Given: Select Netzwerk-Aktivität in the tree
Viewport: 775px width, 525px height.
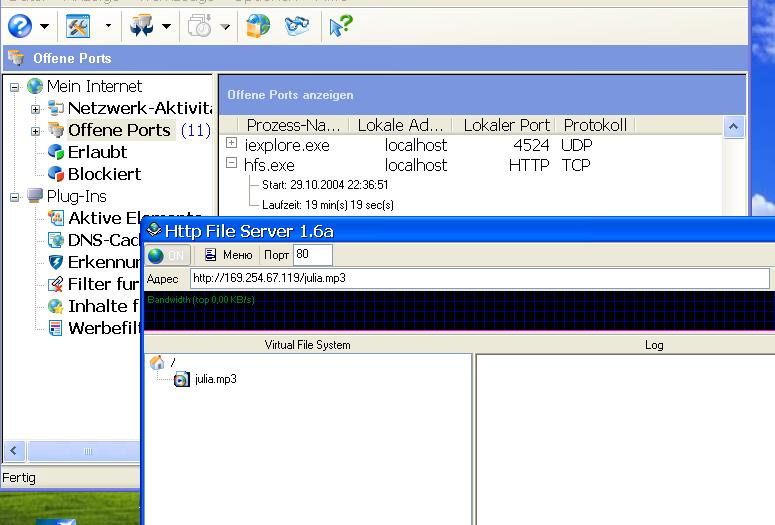Looking at the screenshot, I should [140, 108].
